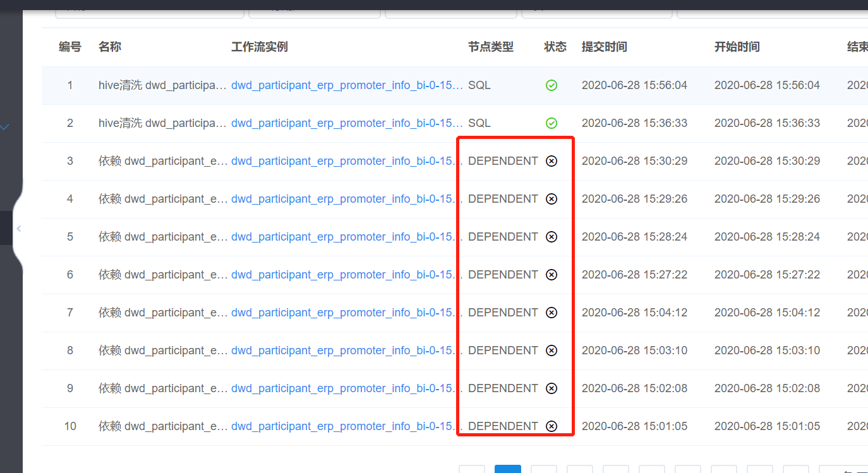Click the first page button in pagination
This screenshot has height=473, width=868.
[x=472, y=470]
